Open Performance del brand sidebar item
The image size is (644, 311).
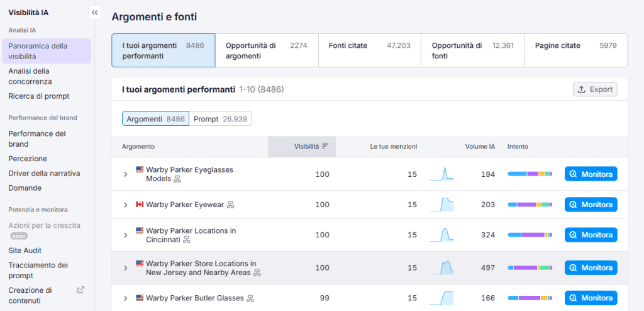37,139
